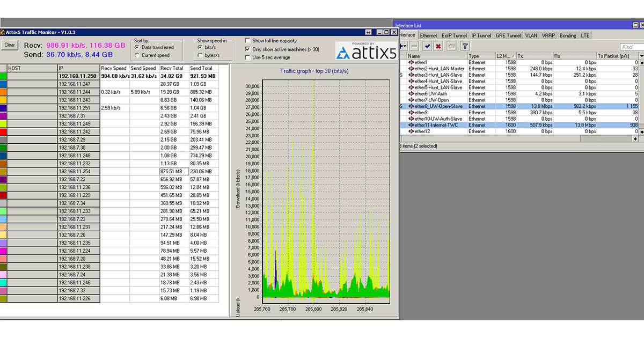644x338 pixels.
Task: Click the Send Total column header
Action: 204,68
